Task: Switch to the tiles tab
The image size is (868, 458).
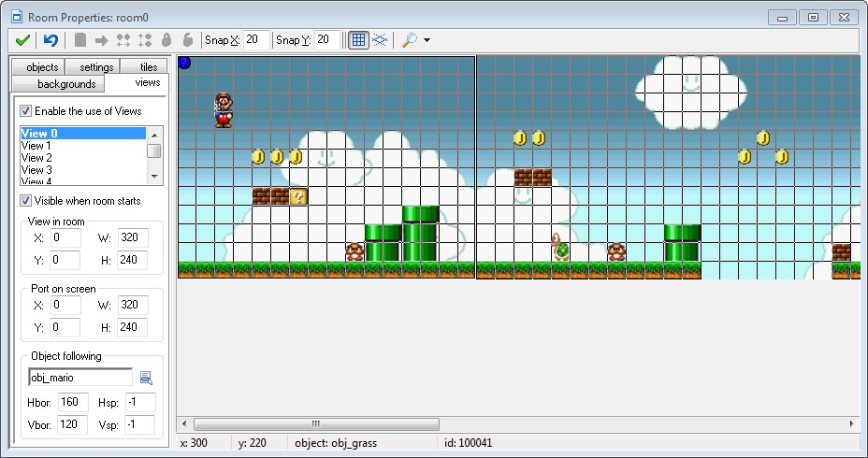Action: [144, 67]
